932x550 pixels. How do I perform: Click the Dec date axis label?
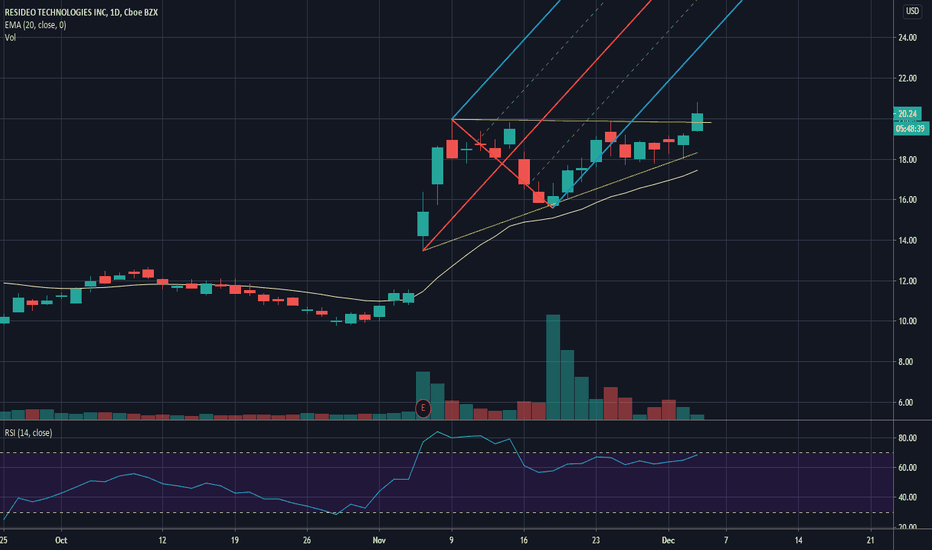coord(668,540)
